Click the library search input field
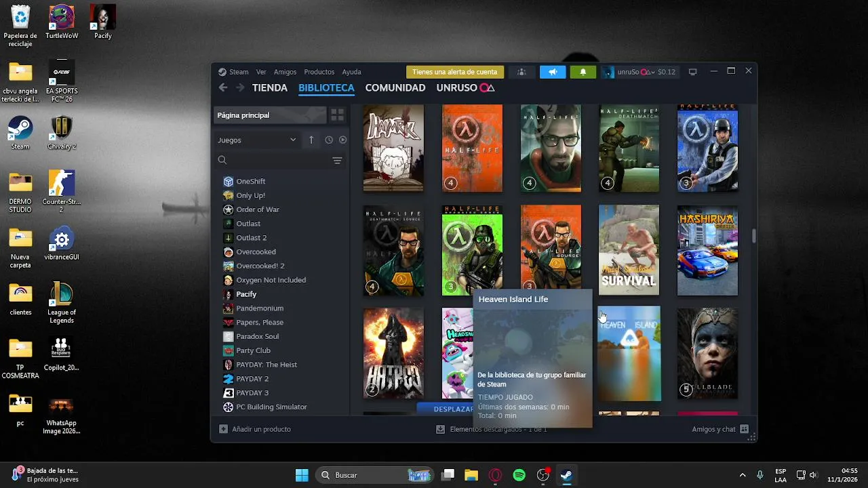This screenshot has height=488, width=868. tap(279, 161)
